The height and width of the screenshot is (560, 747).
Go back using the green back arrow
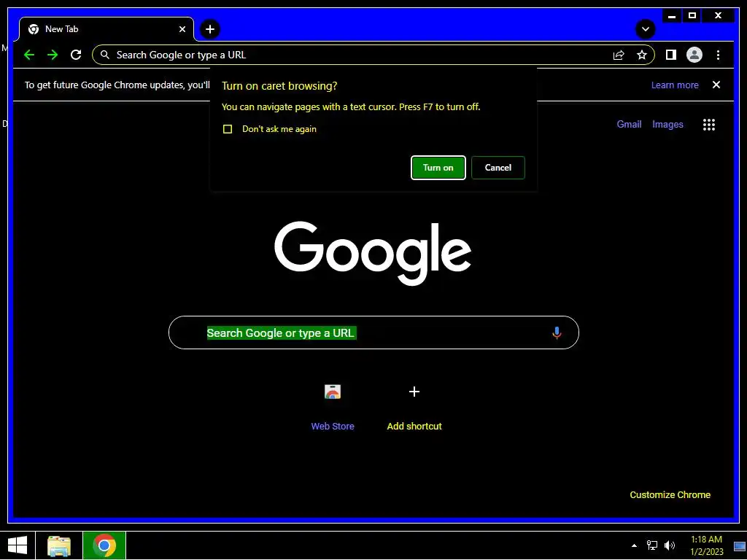point(29,55)
